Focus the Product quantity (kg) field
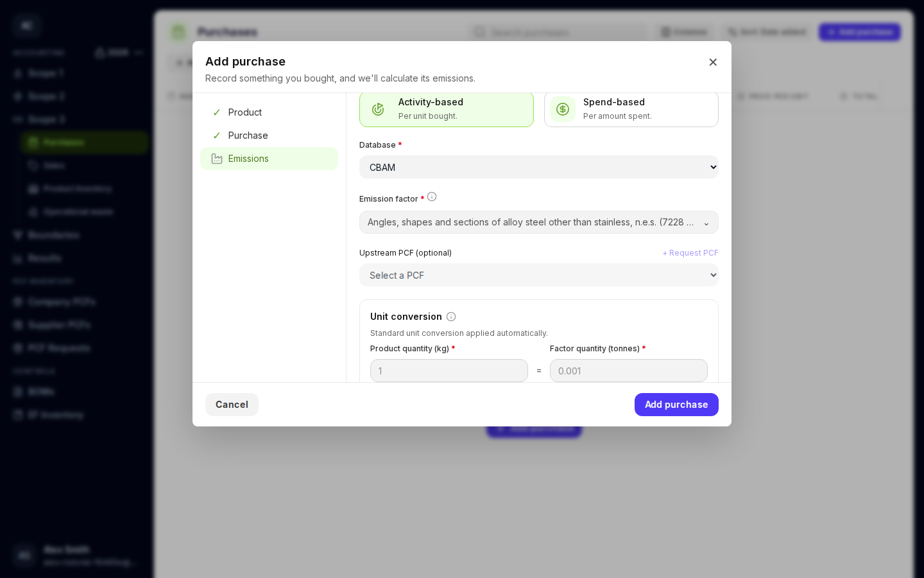 pos(449,371)
